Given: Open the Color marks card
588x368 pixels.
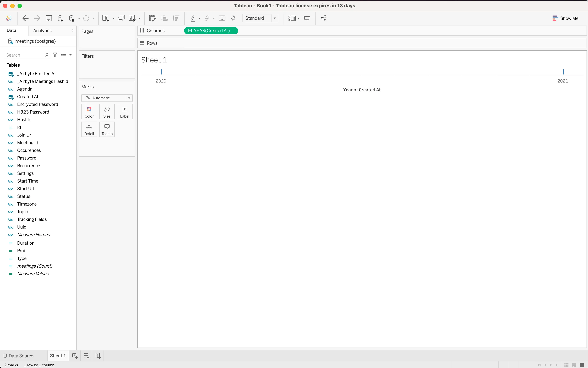Looking at the screenshot, I should (x=89, y=112).
